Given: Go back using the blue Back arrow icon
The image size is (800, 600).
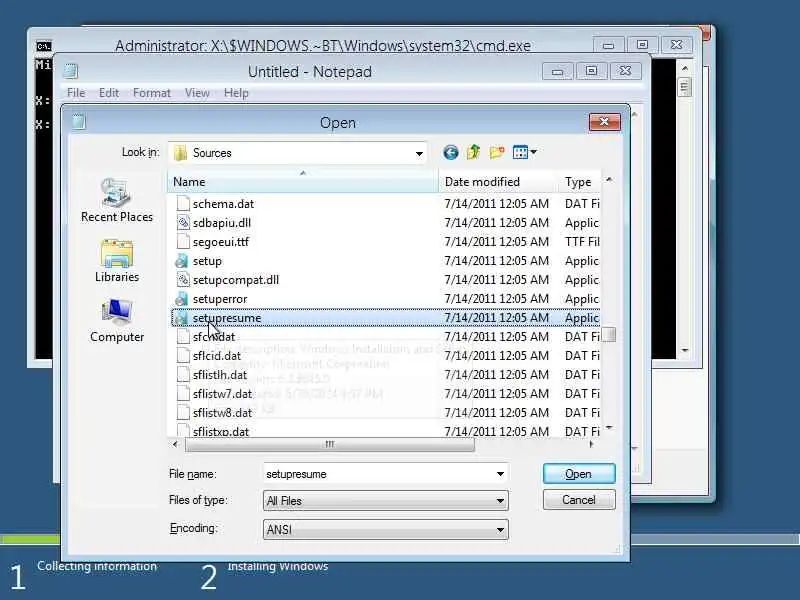Looking at the screenshot, I should [451, 152].
